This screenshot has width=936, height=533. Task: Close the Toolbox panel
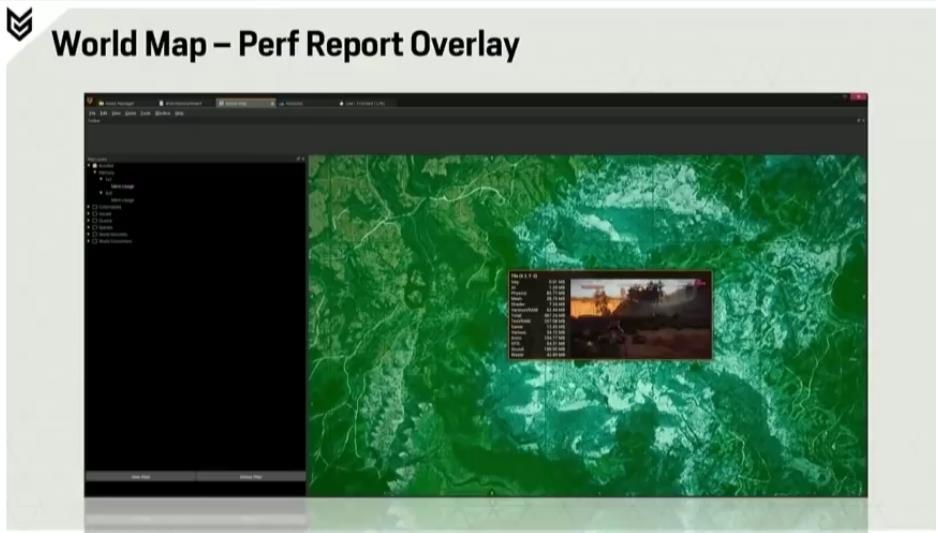[x=863, y=121]
